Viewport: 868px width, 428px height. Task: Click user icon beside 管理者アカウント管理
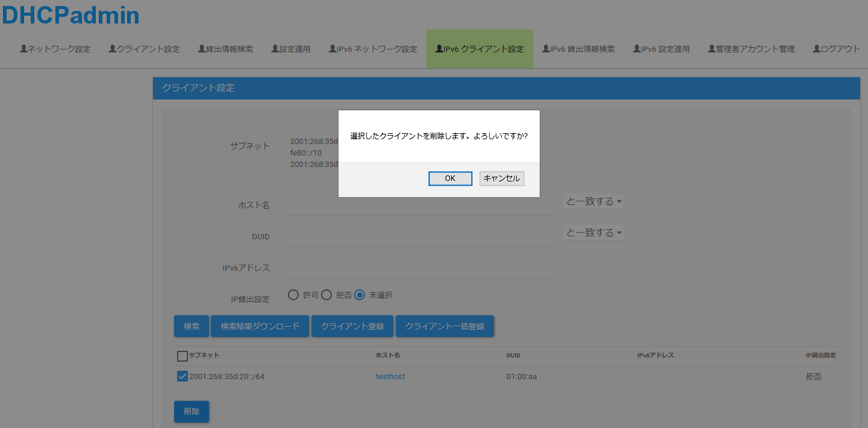[712, 49]
